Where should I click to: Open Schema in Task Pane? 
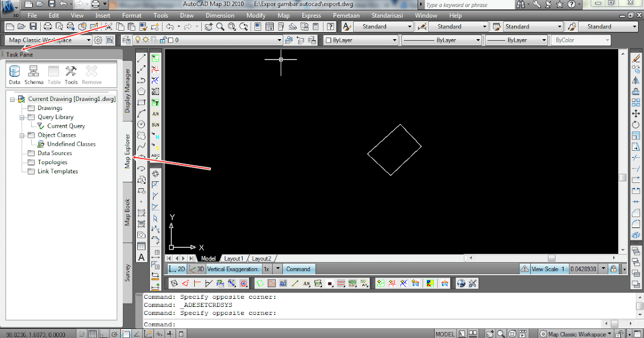[x=34, y=75]
